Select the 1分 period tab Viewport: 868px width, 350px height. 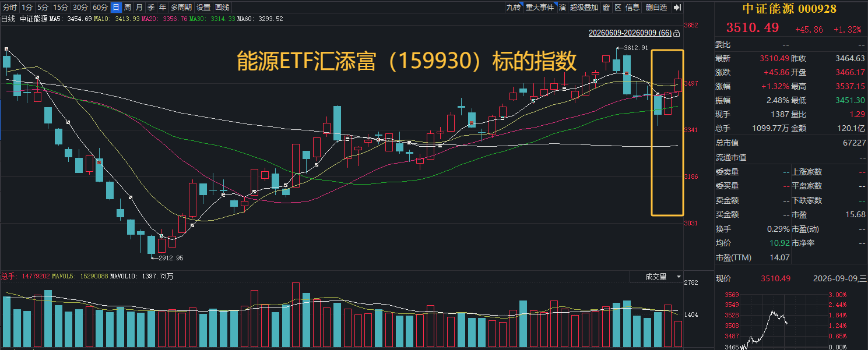coord(27,8)
